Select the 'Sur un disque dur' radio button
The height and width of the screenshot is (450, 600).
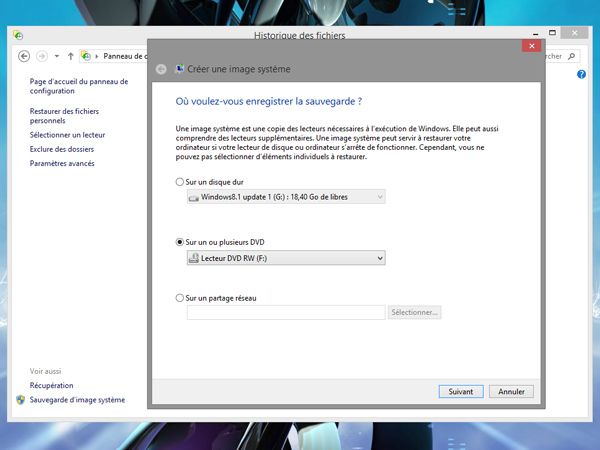click(179, 182)
